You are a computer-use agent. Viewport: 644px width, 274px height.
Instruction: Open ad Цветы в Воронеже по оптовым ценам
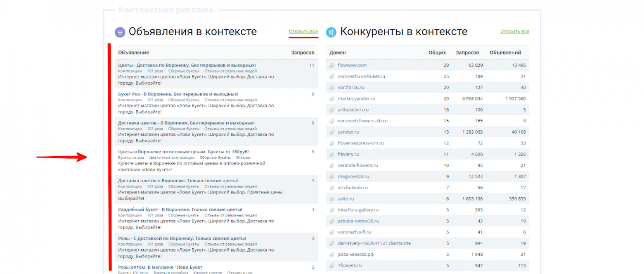pyautogui.click(x=183, y=152)
